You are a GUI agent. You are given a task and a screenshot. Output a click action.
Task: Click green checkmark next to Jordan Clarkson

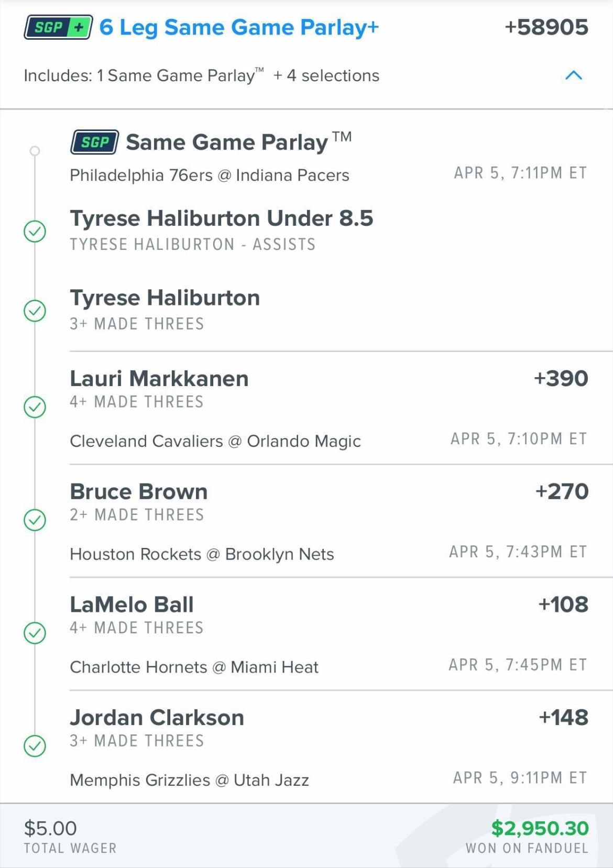pyautogui.click(x=35, y=746)
